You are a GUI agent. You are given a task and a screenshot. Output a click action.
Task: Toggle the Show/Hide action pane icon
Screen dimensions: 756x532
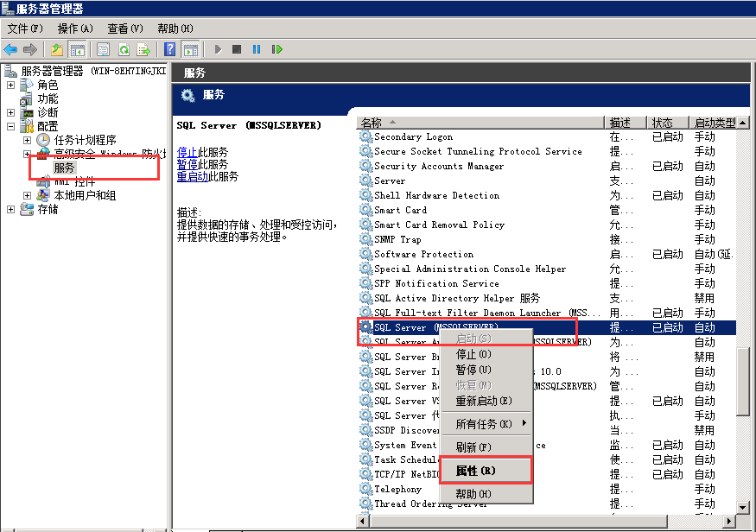[x=190, y=49]
